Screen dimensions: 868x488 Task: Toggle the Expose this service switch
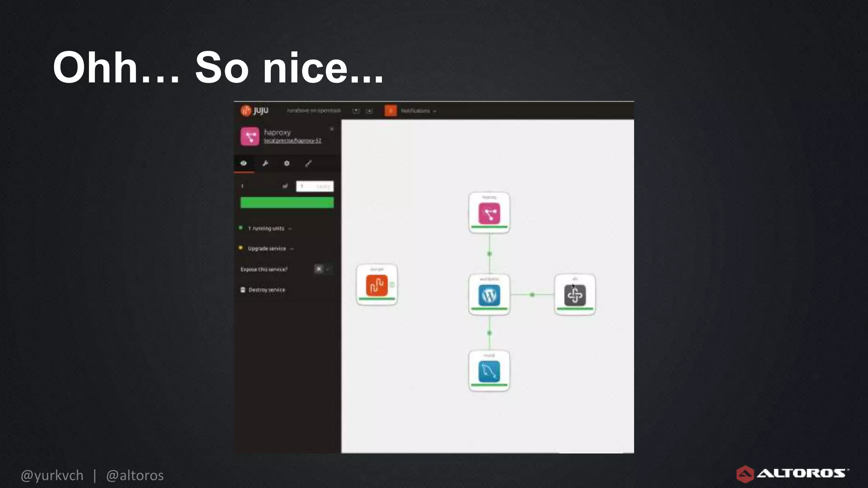pyautogui.click(x=322, y=269)
